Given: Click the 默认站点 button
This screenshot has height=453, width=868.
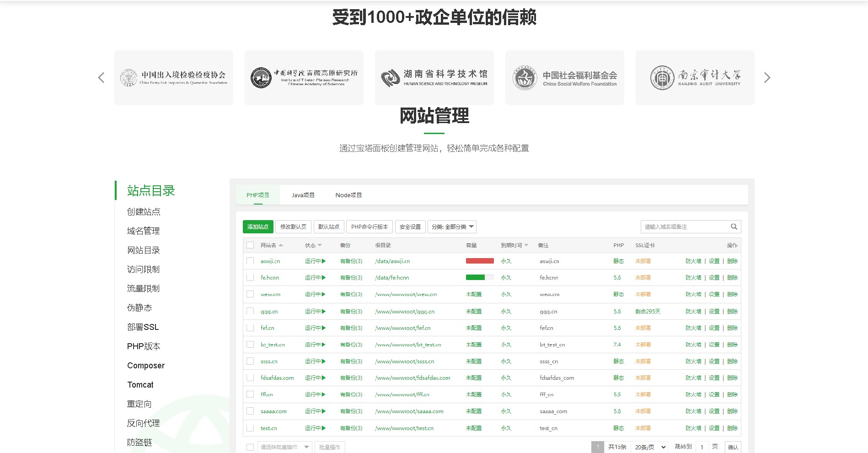Looking at the screenshot, I should coord(329,227).
